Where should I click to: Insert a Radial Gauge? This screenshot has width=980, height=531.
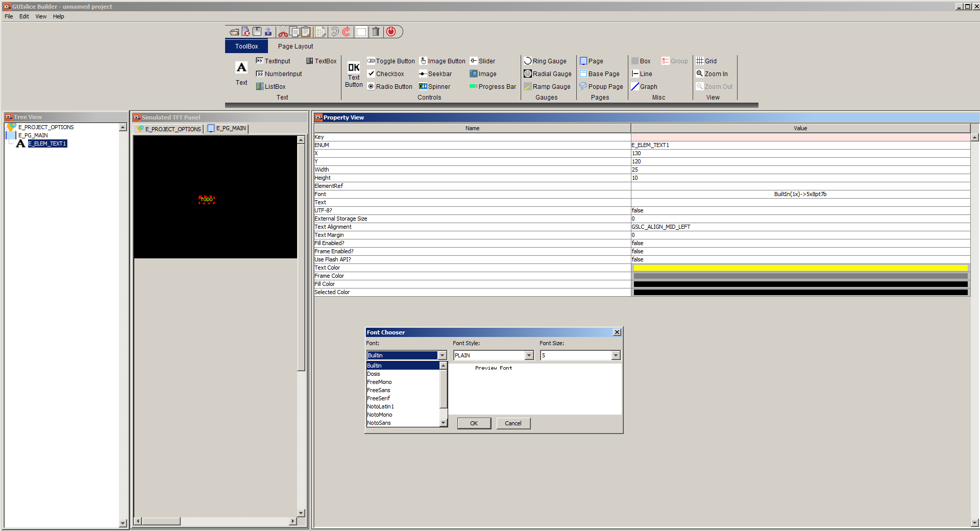tap(548, 74)
